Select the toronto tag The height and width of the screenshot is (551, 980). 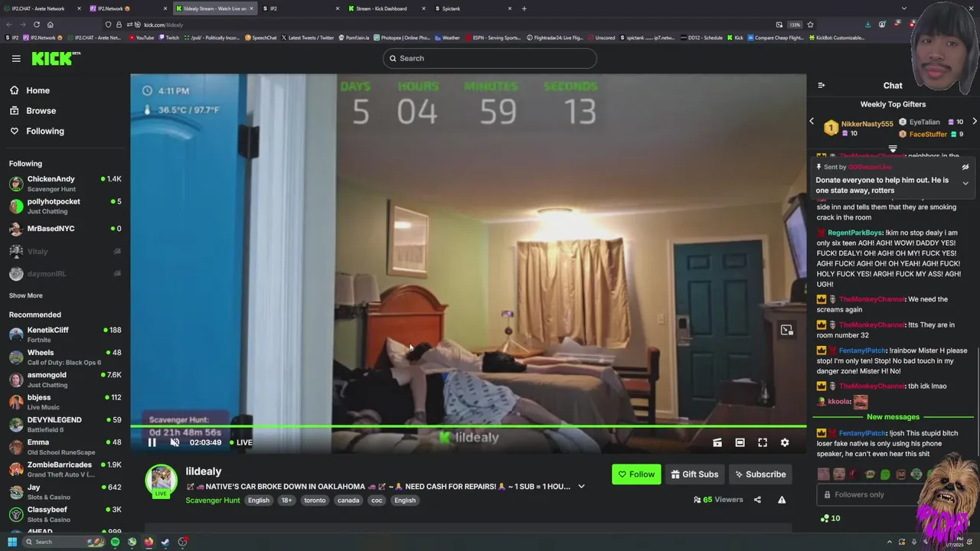(x=315, y=500)
